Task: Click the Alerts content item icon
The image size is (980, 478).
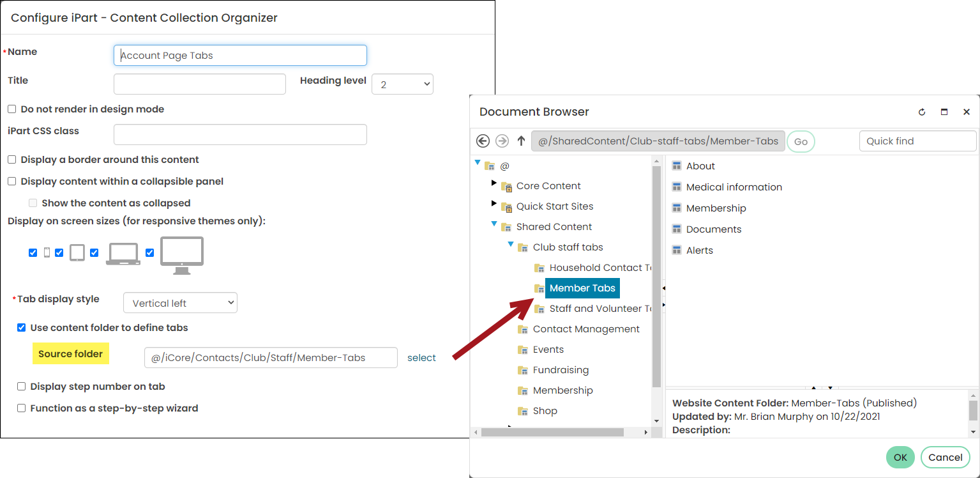Action: click(677, 251)
